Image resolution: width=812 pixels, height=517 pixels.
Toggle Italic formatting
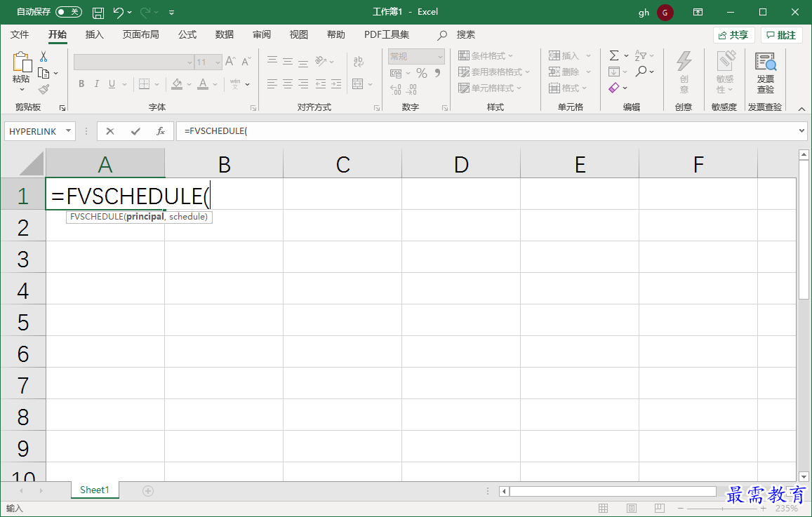coord(96,84)
